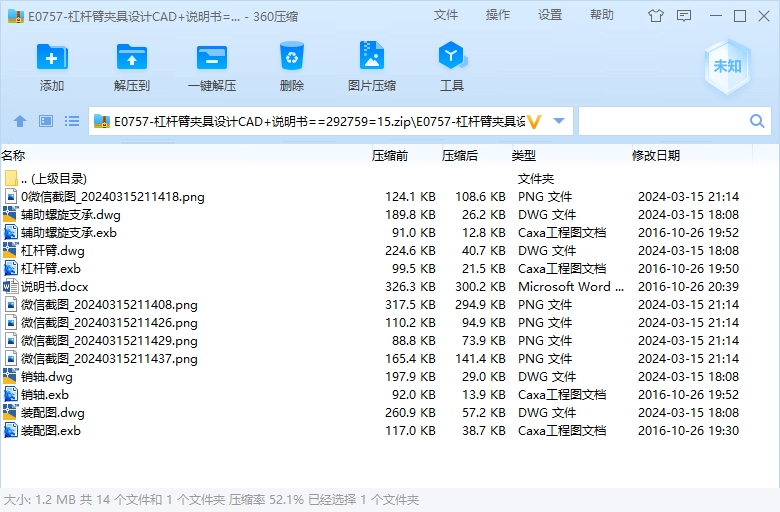The image size is (780, 512).
Task: Click the Microsoft Word type cell
Action: (571, 287)
